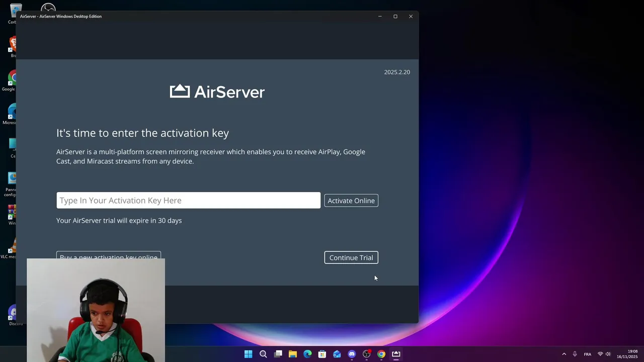Open the Windows Start menu

point(248,354)
